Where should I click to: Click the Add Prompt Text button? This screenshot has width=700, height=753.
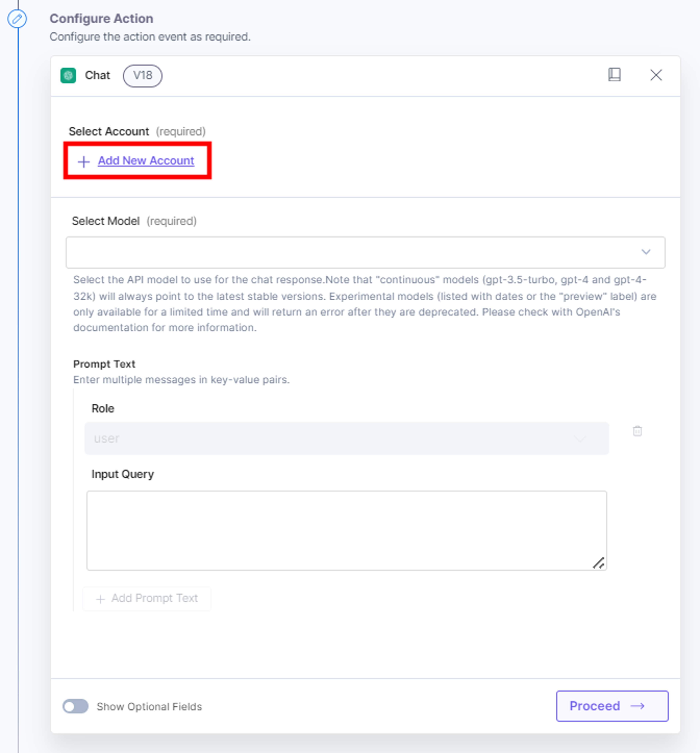point(147,598)
